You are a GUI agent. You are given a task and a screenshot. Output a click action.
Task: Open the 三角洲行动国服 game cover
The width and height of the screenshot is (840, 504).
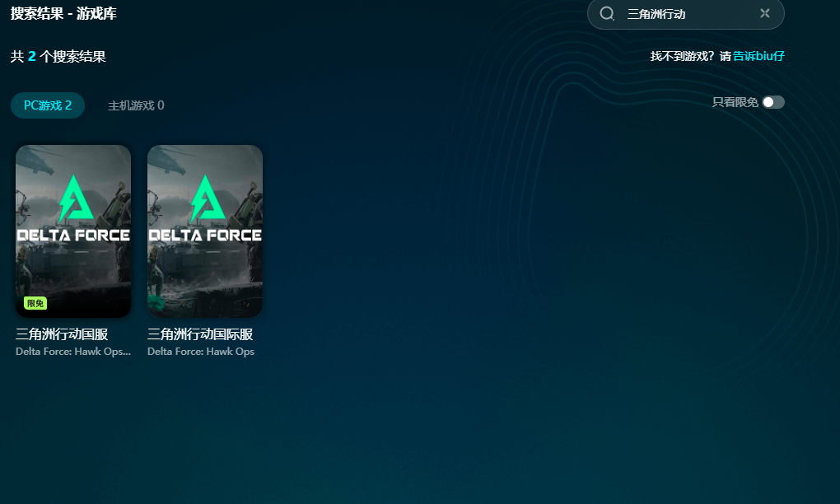pos(73,231)
